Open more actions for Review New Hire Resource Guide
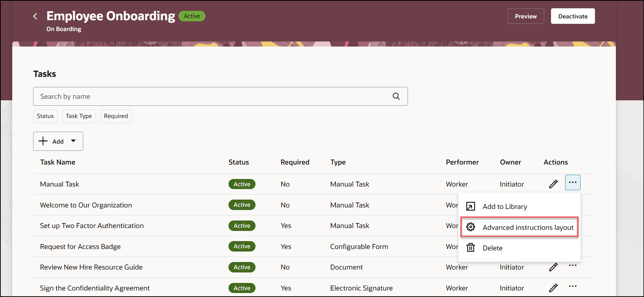This screenshot has width=644, height=297. coord(573,266)
